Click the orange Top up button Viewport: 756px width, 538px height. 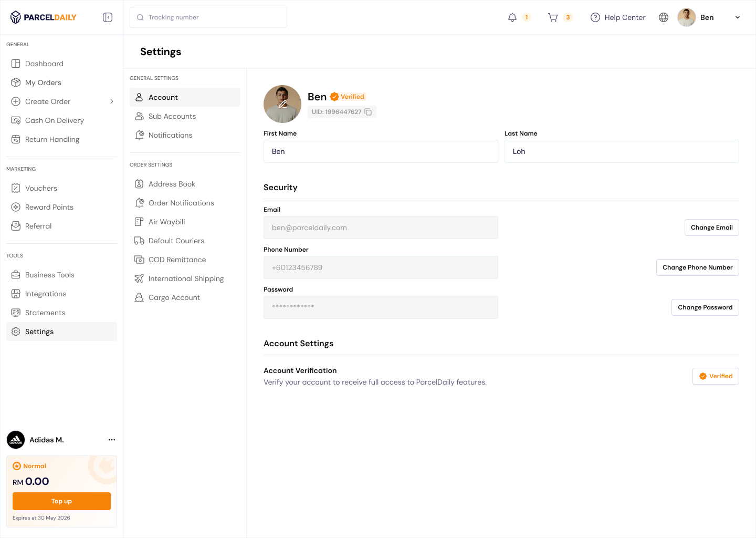coord(61,501)
